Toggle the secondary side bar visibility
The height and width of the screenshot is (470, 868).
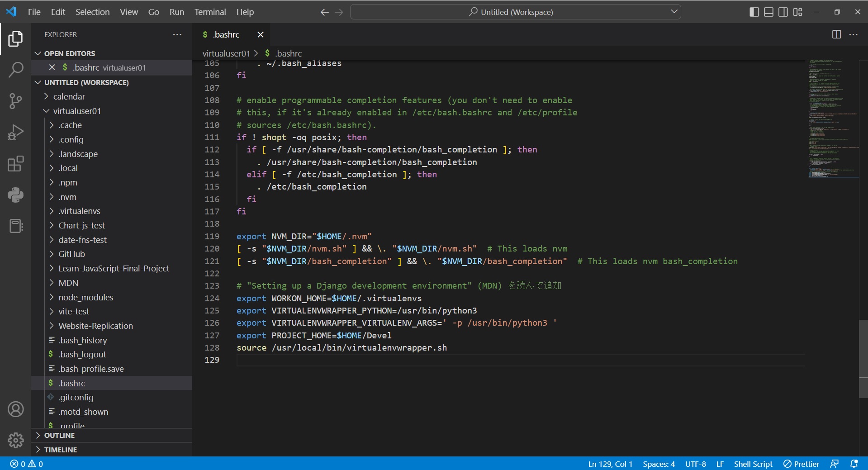point(783,12)
